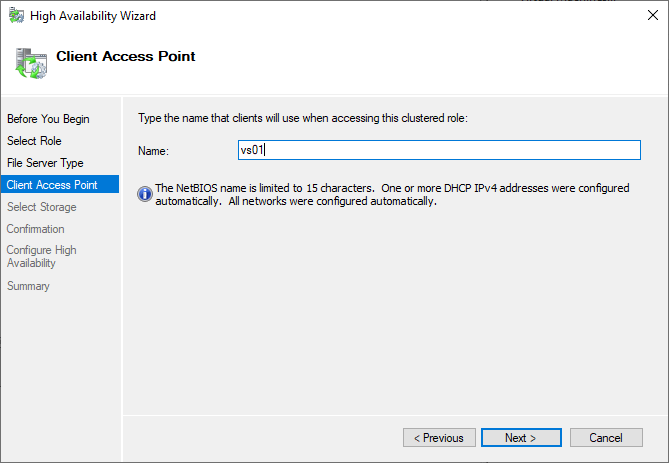Click the Confirmation step in sidebar

[x=35, y=229]
